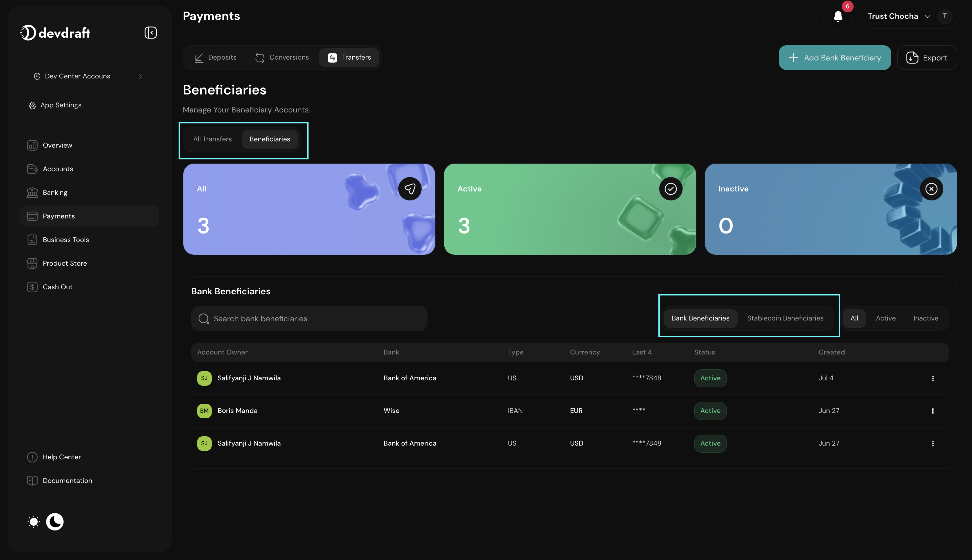This screenshot has width=972, height=560.
Task: Go to Cash Out
Action: (x=58, y=286)
